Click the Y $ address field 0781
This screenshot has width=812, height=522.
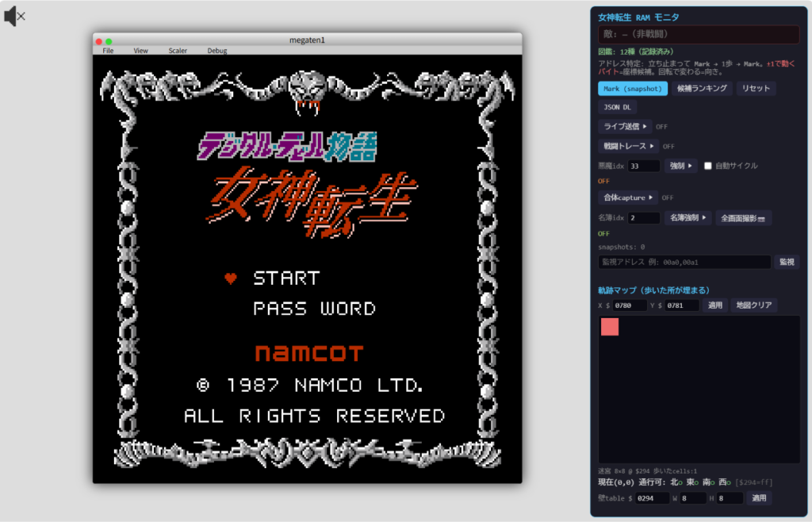pyautogui.click(x=681, y=305)
